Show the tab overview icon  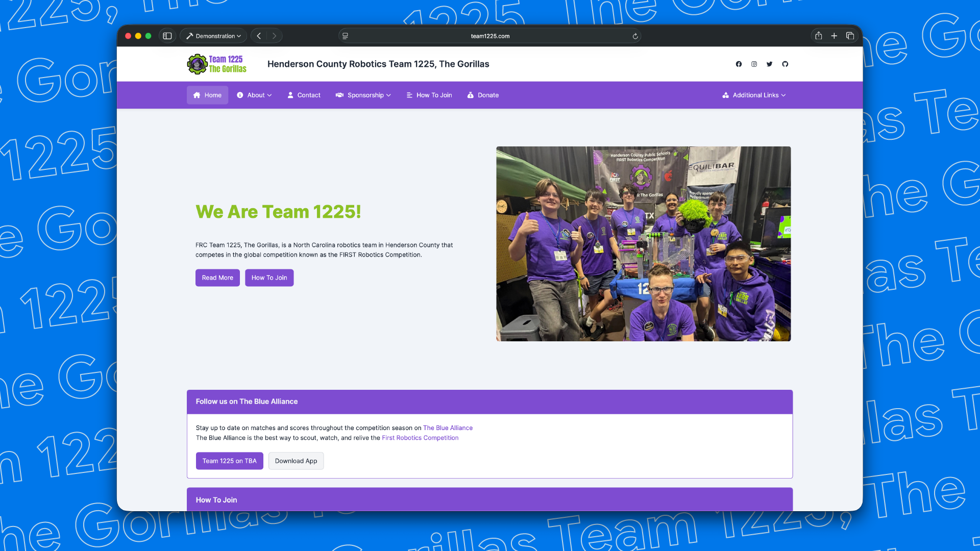pyautogui.click(x=850, y=36)
